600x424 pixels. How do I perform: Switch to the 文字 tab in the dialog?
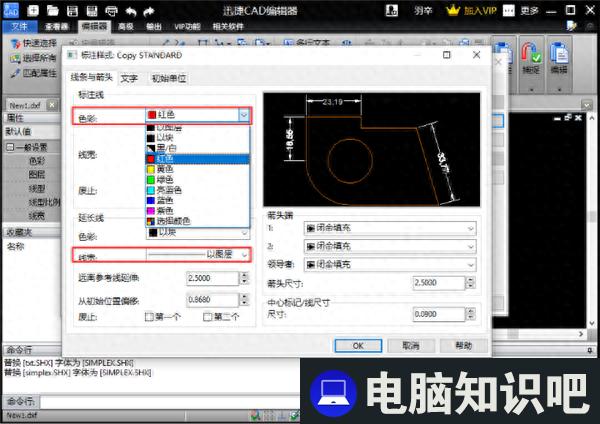[129, 78]
